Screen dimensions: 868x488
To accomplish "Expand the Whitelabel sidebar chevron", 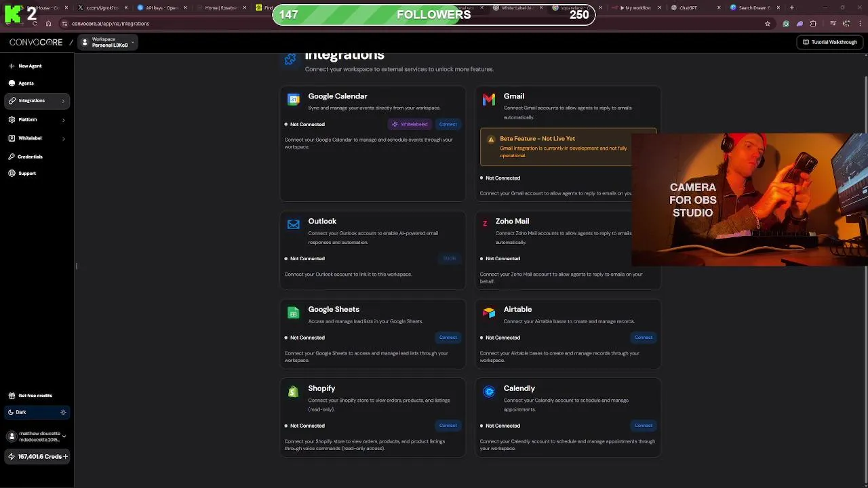I will click(x=63, y=138).
